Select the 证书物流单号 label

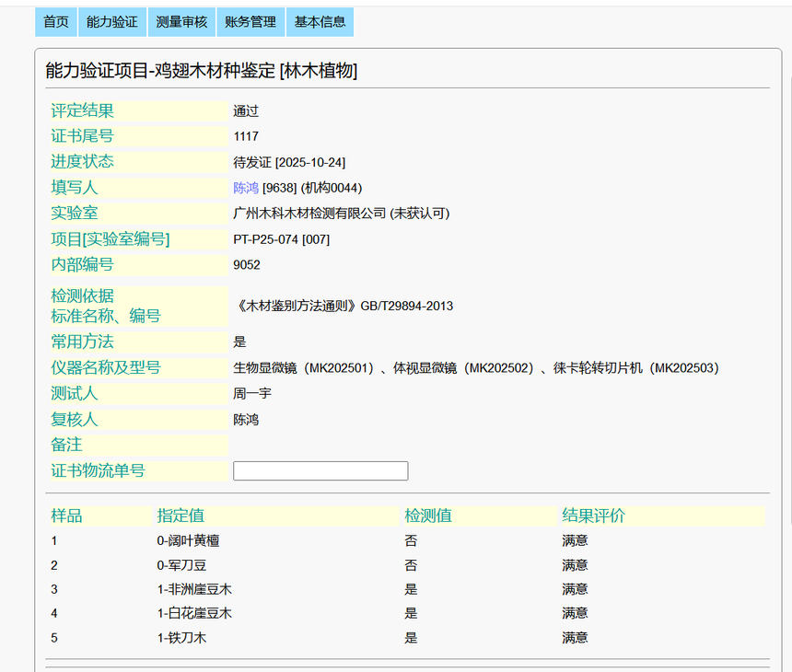click(x=98, y=470)
